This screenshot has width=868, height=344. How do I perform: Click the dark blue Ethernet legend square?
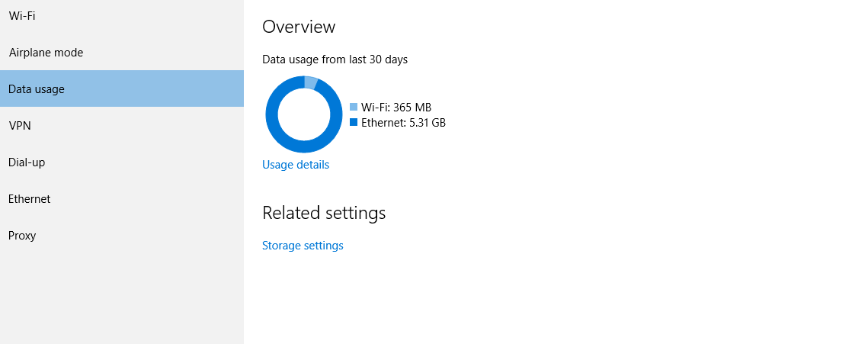tap(354, 123)
